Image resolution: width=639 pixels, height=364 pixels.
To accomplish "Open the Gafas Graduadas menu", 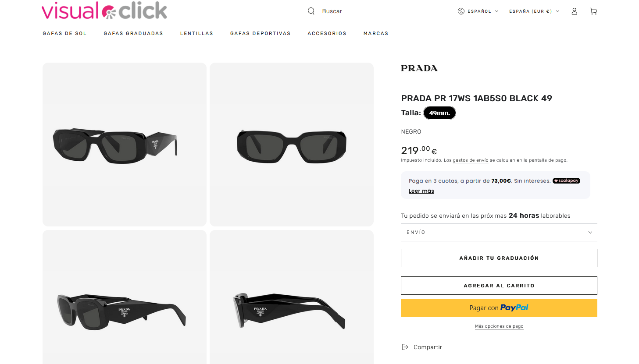I will coord(133,33).
